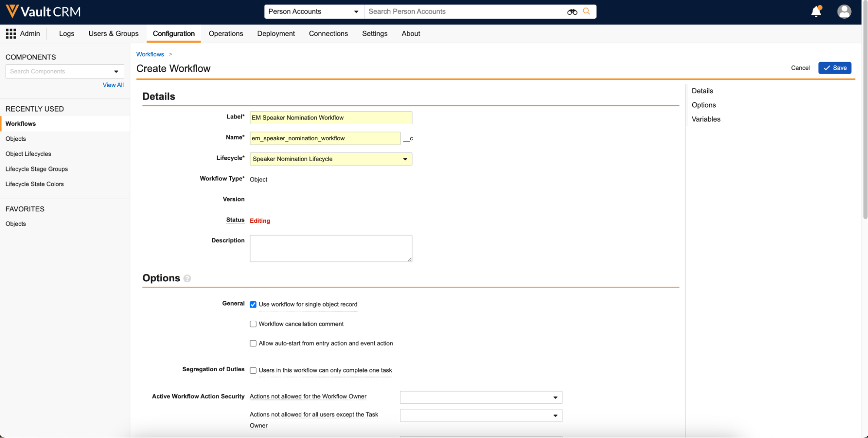Go to the Users & Groups tab
Viewport: 868px width, 438px height.
pyautogui.click(x=113, y=34)
